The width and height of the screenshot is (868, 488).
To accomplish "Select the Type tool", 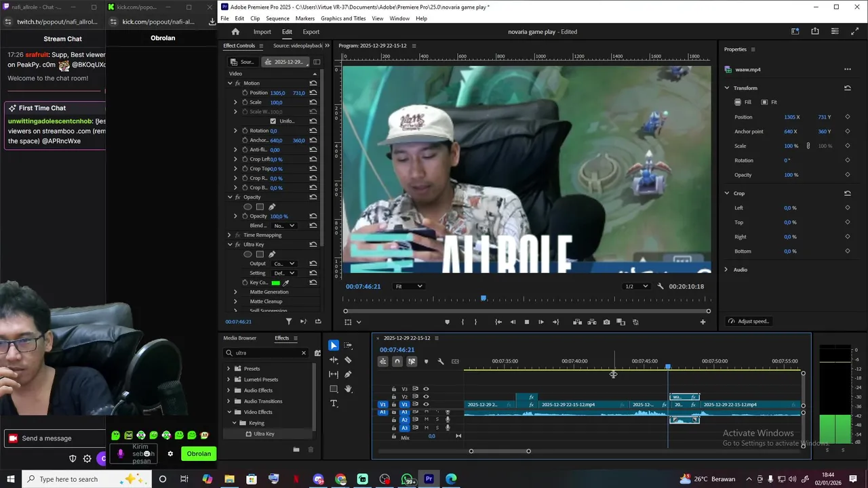I will click(334, 403).
